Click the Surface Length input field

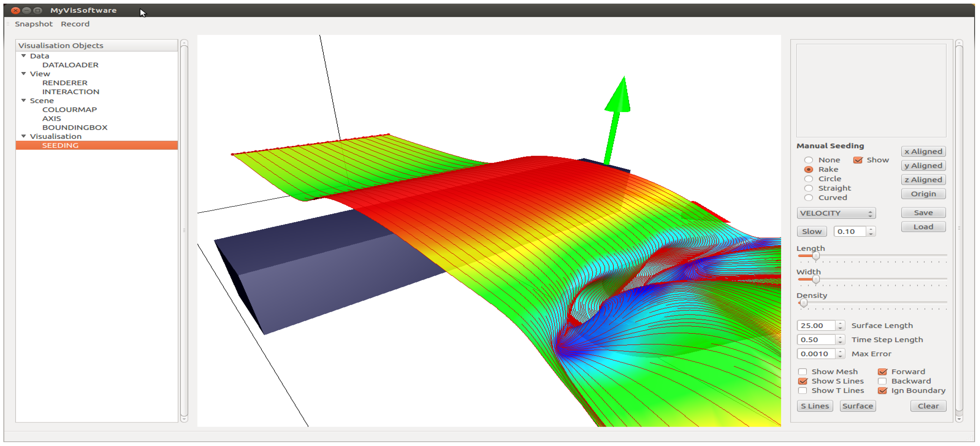click(816, 326)
